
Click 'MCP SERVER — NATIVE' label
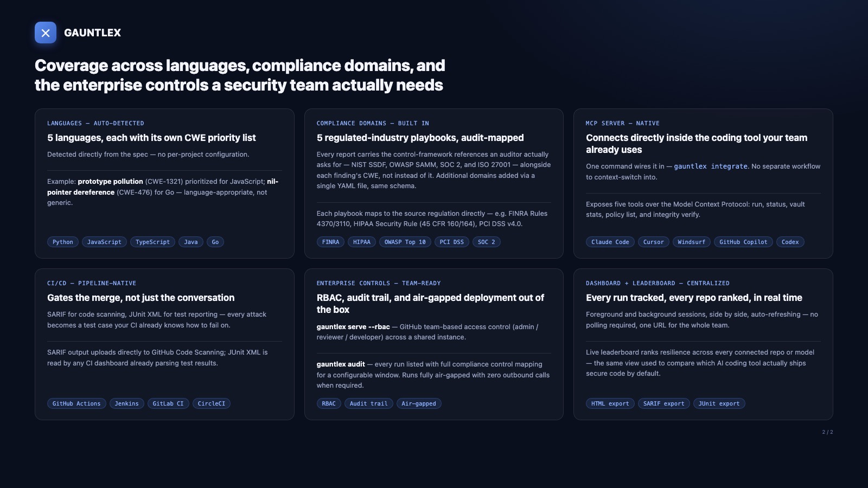coord(623,123)
